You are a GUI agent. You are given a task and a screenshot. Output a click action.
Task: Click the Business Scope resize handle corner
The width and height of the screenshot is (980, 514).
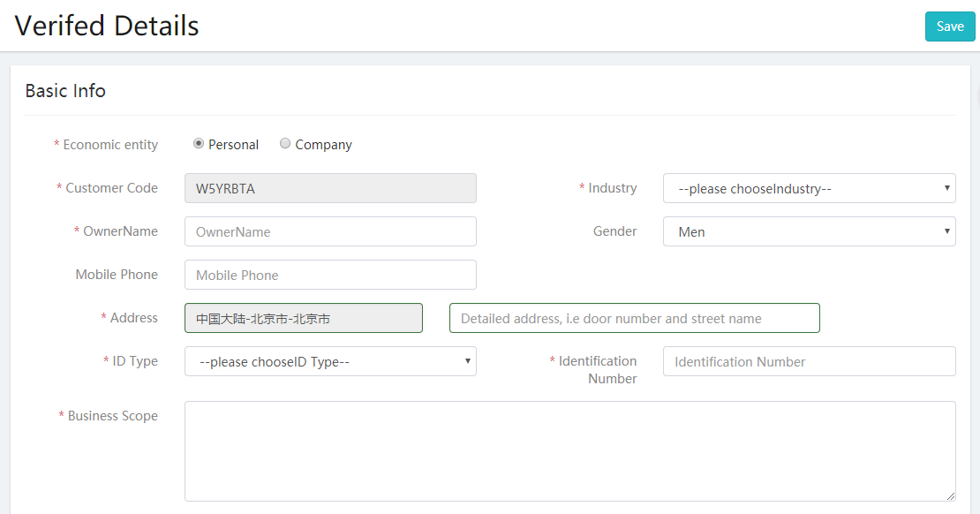click(x=951, y=495)
